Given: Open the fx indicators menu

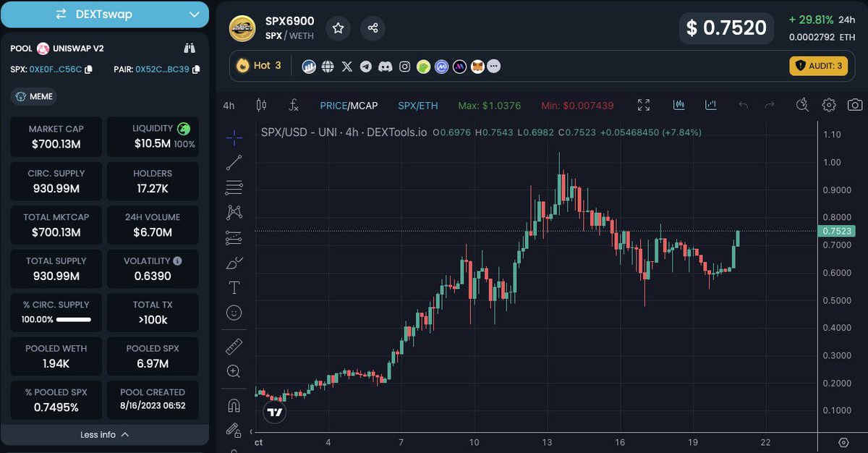Looking at the screenshot, I should 294,106.
